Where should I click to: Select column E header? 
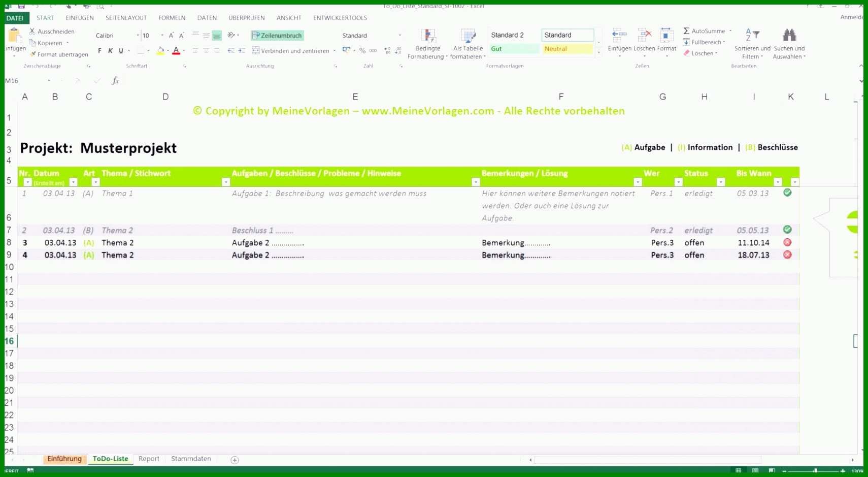point(355,97)
